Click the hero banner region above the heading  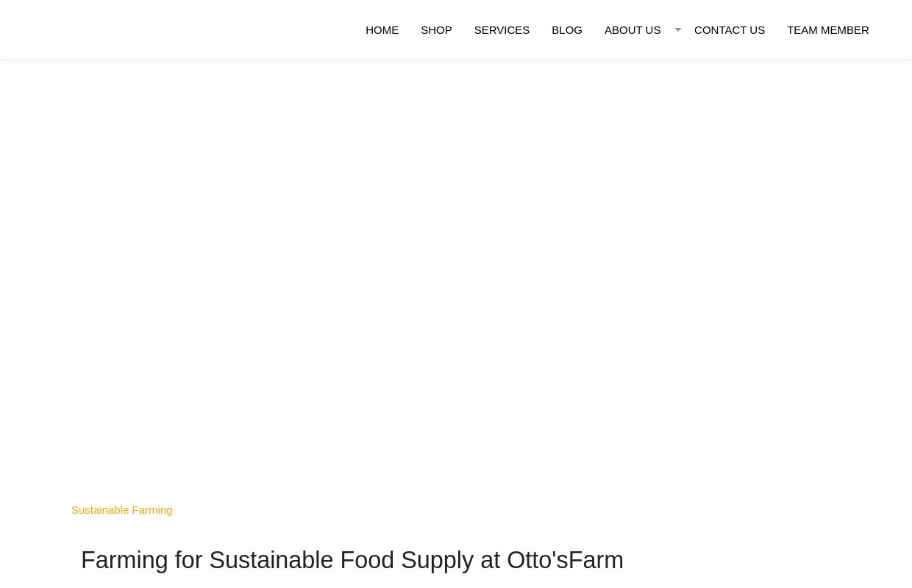point(456,279)
